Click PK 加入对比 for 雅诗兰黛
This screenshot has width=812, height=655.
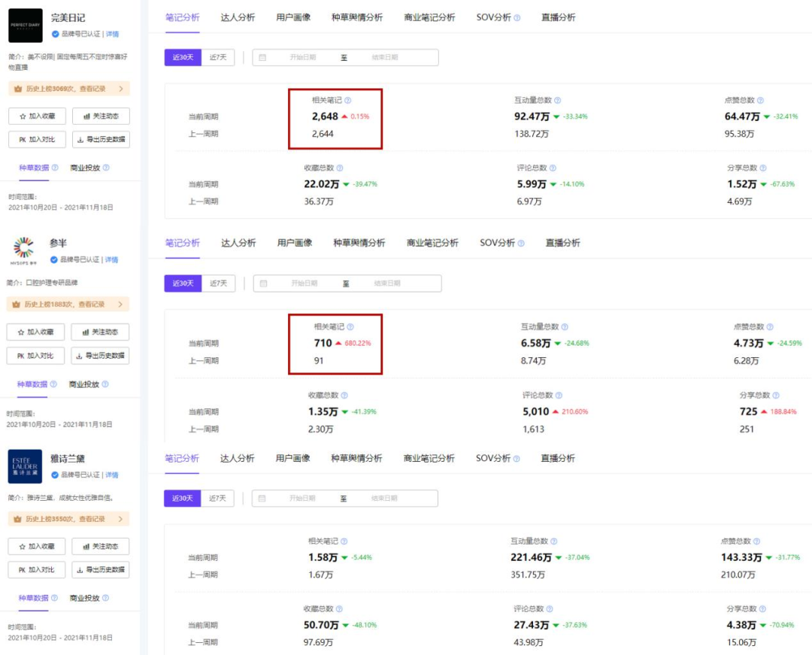pos(37,569)
